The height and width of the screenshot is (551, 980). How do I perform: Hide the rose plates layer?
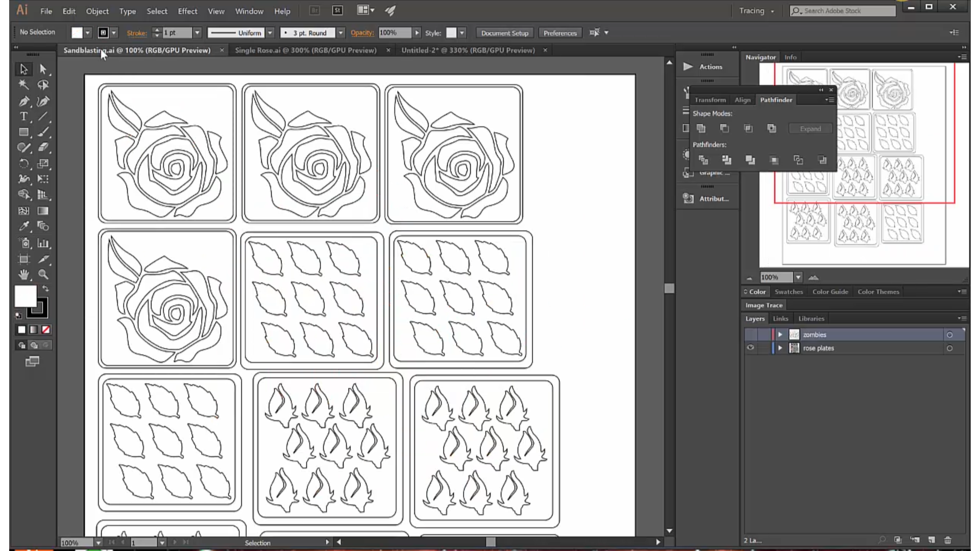pos(750,348)
